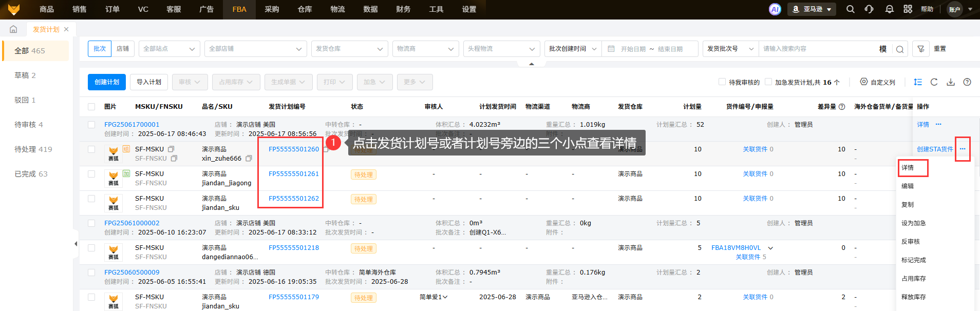Open the customer service headset icon
The image size is (980, 311).
click(x=869, y=9)
